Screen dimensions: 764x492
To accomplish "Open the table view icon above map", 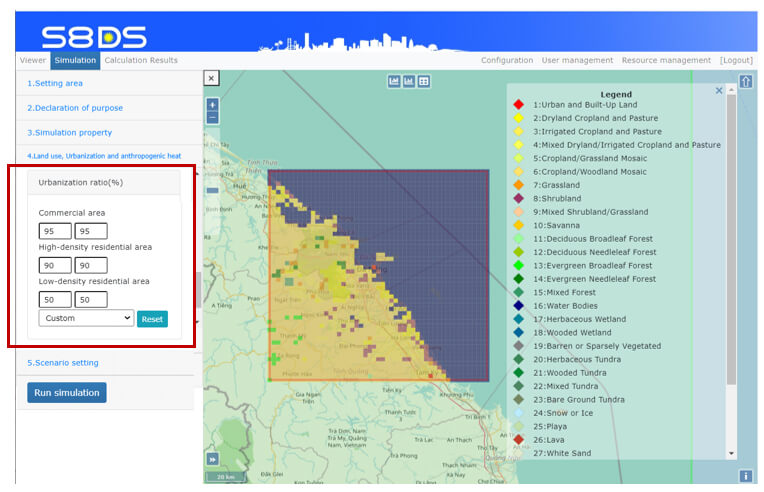I will [424, 81].
